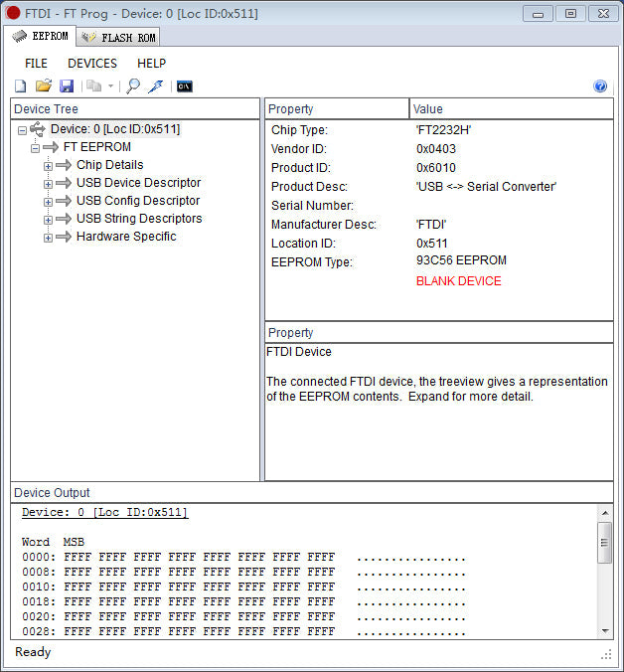Click the Manufacturer Desc value 'FTDI'
This screenshot has height=672, width=624.
tap(431, 225)
